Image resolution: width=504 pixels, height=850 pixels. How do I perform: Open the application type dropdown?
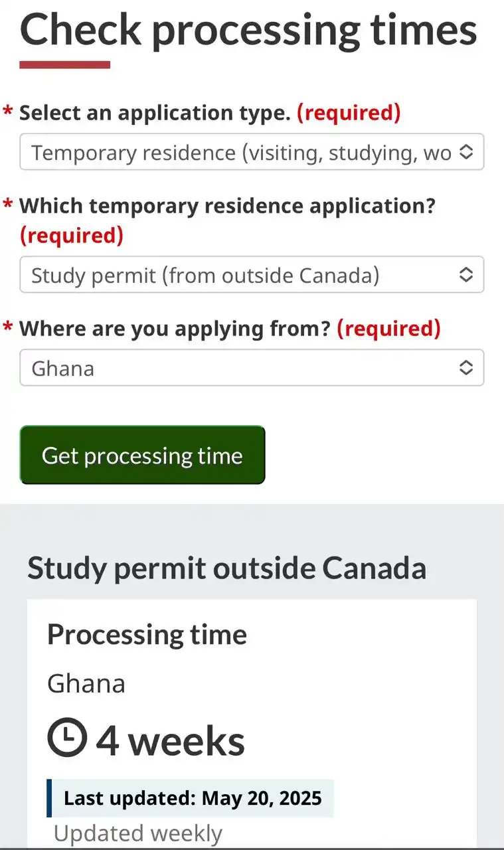(252, 152)
